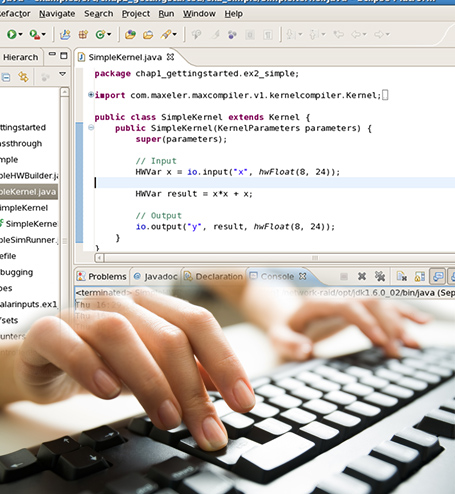Image resolution: width=455 pixels, height=494 pixels.
Task: Switch to the Javadoc tab
Action: pyautogui.click(x=156, y=276)
